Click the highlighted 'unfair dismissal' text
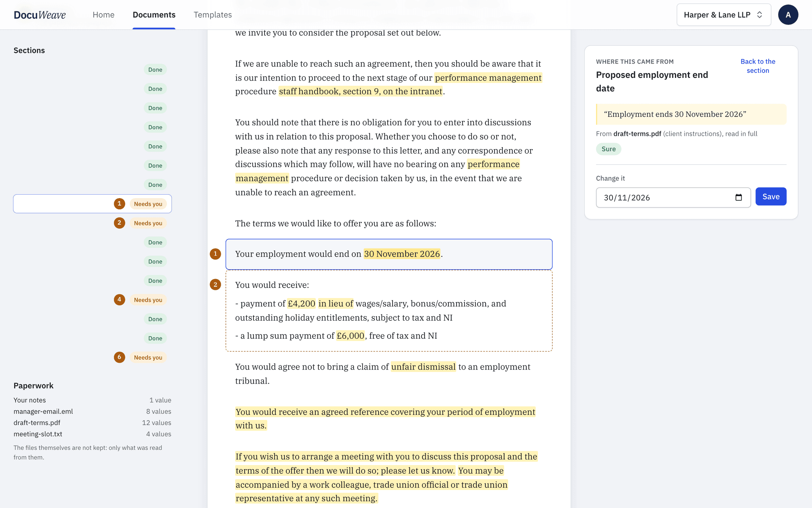 pyautogui.click(x=423, y=367)
